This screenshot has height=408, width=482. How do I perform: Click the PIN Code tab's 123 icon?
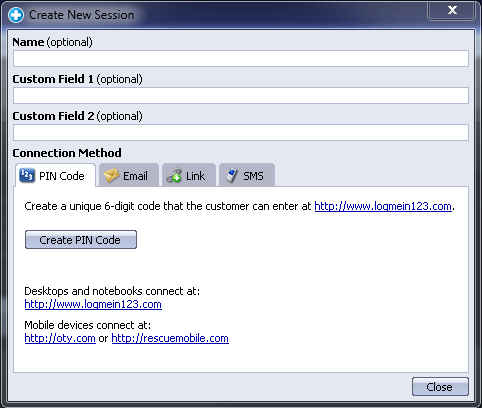click(27, 175)
